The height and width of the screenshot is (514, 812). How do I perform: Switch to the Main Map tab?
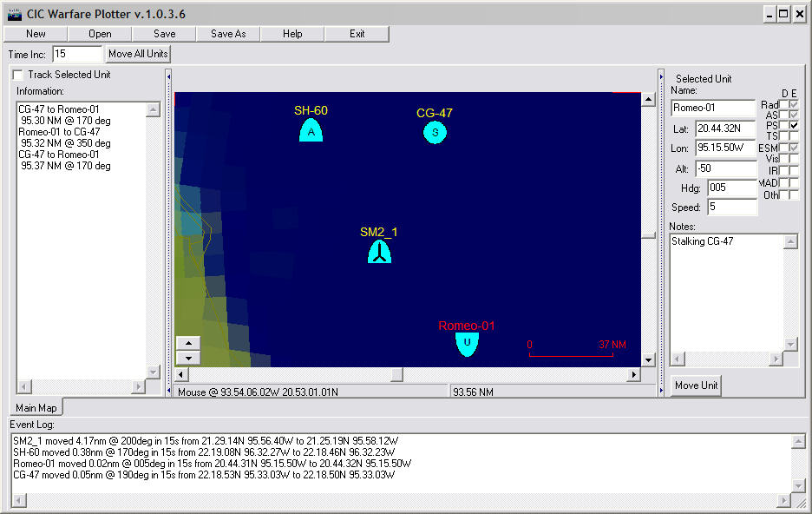[36, 408]
